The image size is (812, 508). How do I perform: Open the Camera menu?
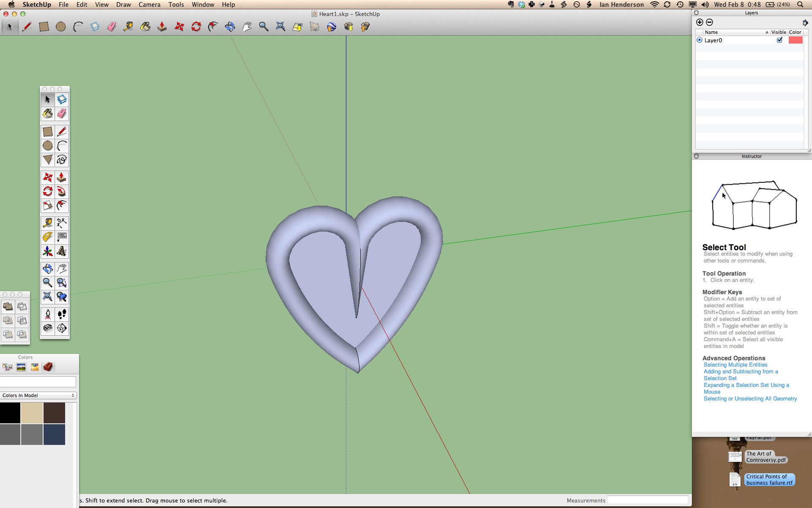click(149, 5)
